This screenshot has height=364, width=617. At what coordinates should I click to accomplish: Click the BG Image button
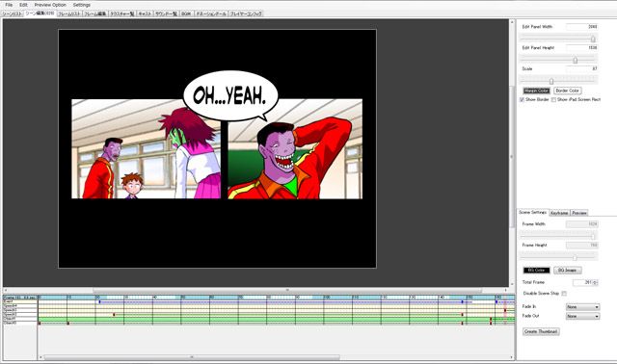pyautogui.click(x=568, y=271)
